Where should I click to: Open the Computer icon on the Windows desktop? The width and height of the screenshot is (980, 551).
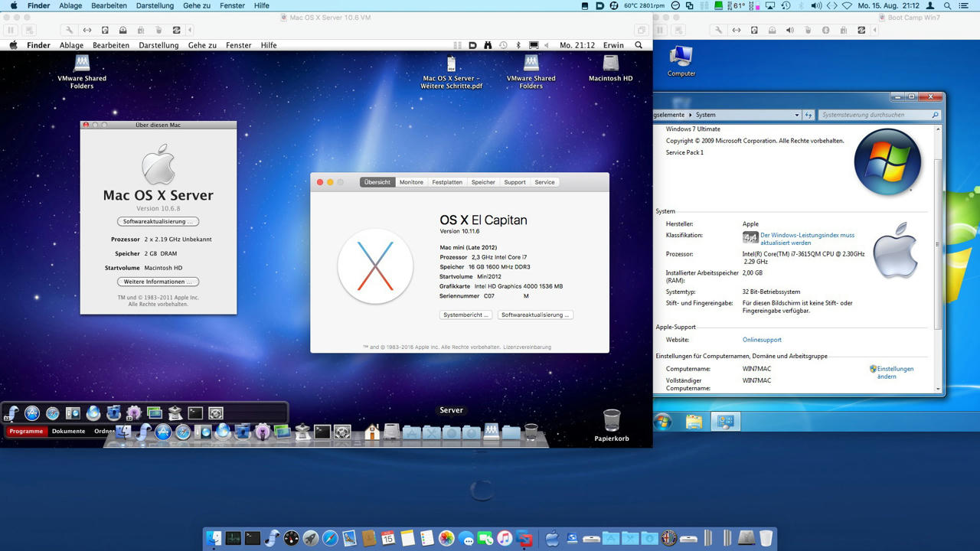point(681,61)
